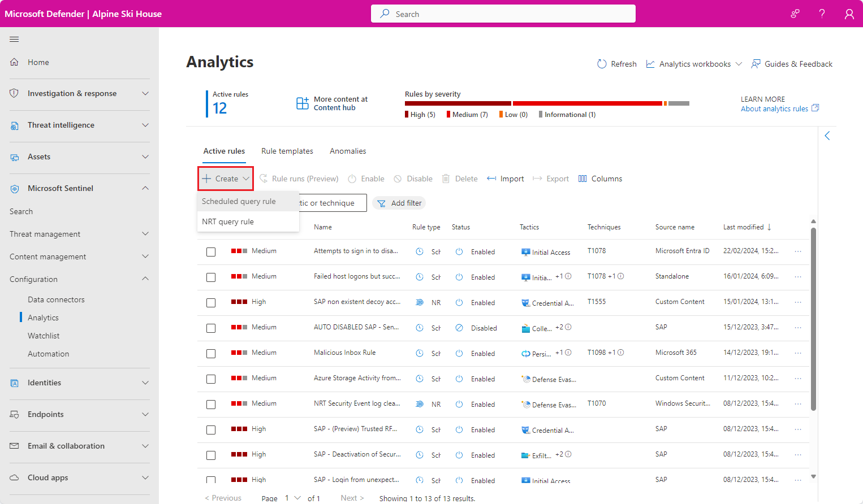863x504 pixels.
Task: Click the tactic or technique search field
Action: tap(333, 203)
